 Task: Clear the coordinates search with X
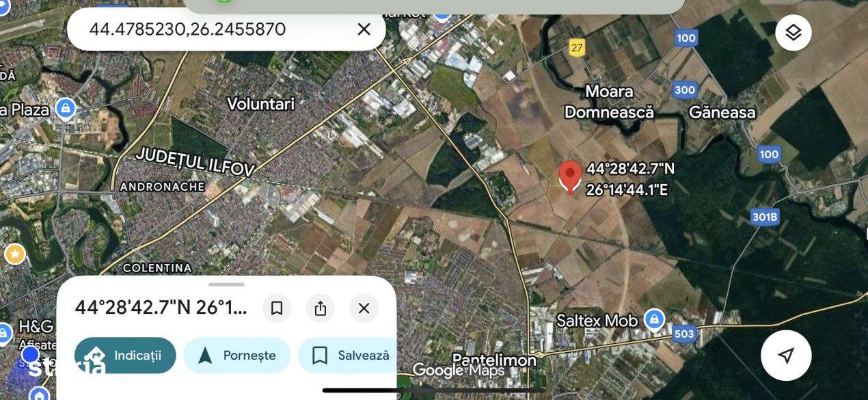pyautogui.click(x=364, y=29)
